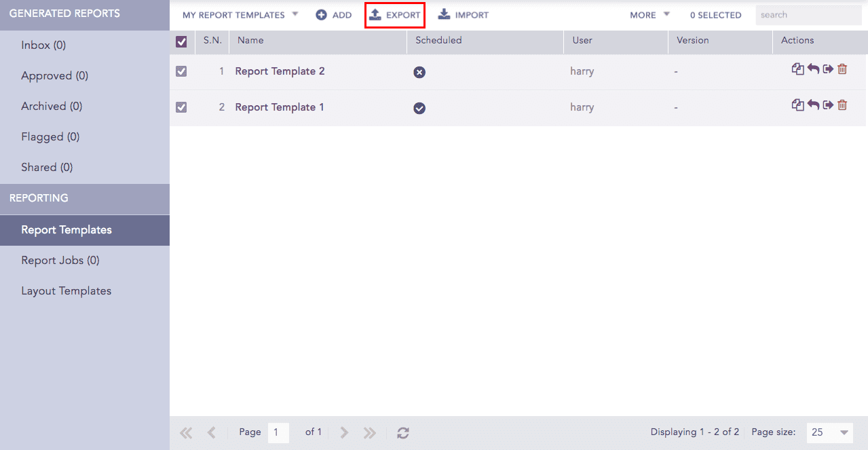This screenshot has height=450, width=868.
Task: Open the My Report Templates dropdown
Action: coord(240,15)
